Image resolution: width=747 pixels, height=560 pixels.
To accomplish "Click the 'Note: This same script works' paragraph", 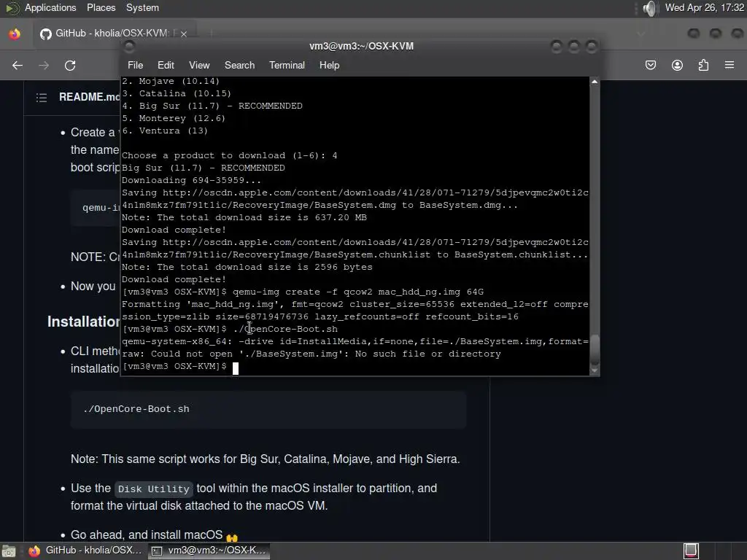I will click(266, 459).
